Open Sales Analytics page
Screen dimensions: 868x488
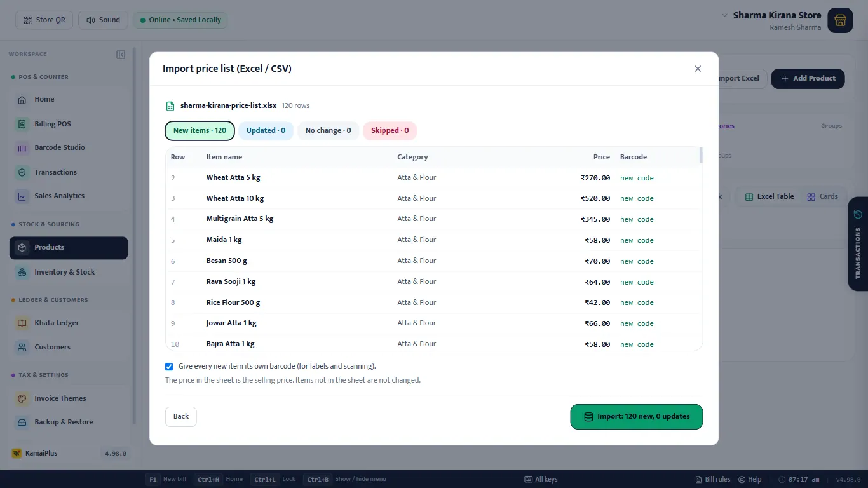point(69,196)
